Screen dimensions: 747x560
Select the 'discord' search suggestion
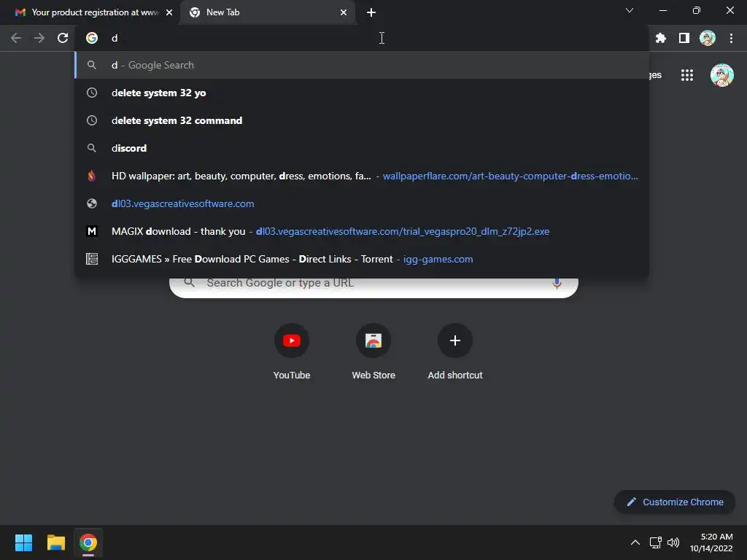(x=362, y=148)
